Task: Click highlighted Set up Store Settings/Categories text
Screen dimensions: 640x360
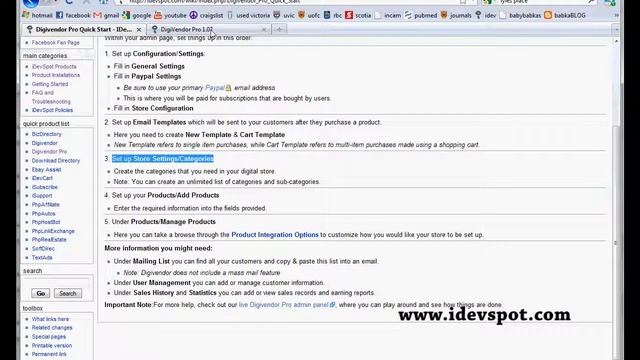Action: [163, 159]
